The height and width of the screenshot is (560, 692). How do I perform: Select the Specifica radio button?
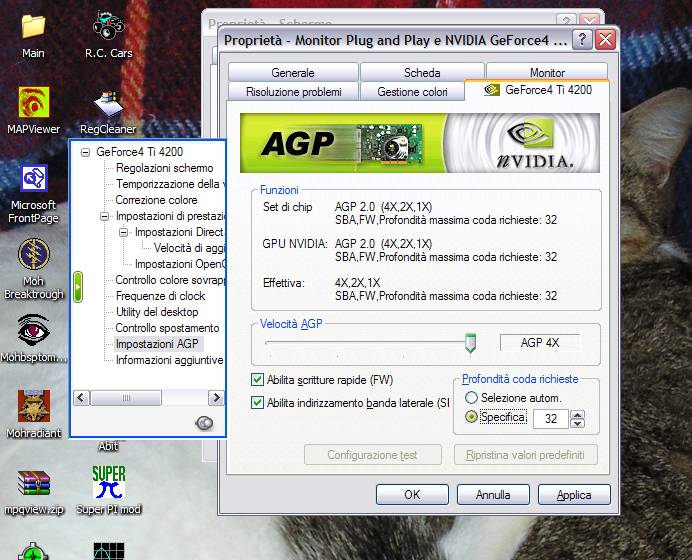click(x=471, y=417)
